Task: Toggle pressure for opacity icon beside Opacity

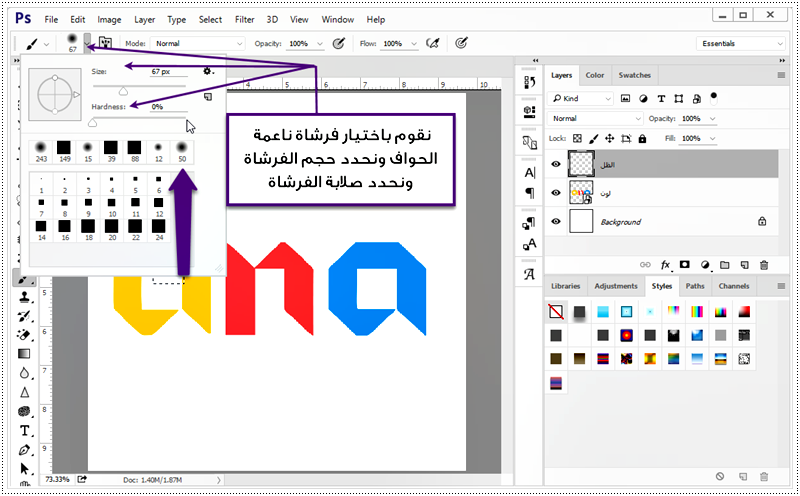Action: click(338, 43)
